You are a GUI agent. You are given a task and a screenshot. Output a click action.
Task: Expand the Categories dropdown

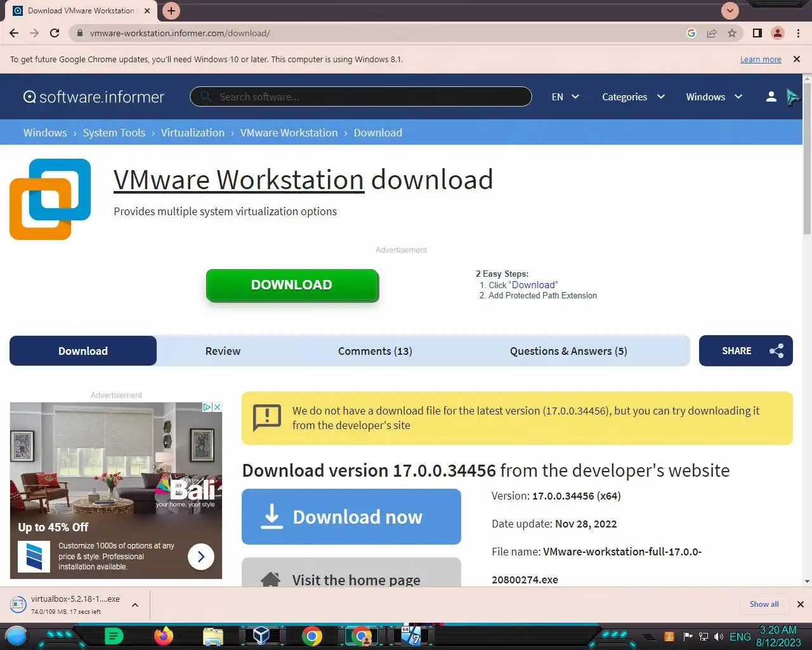[633, 96]
